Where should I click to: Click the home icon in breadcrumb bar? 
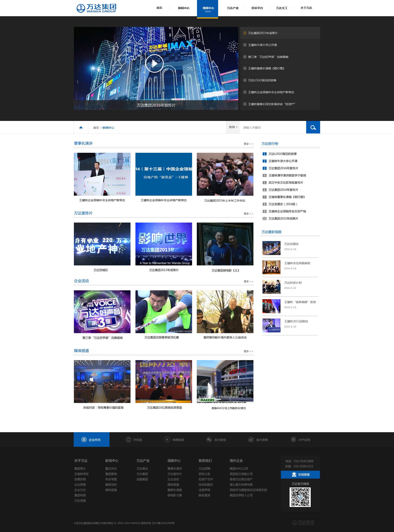point(81,128)
